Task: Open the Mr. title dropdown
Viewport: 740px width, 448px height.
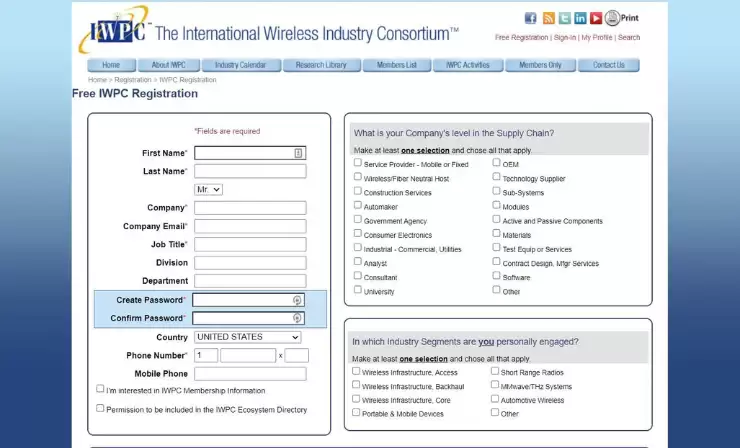Action: coord(208,189)
